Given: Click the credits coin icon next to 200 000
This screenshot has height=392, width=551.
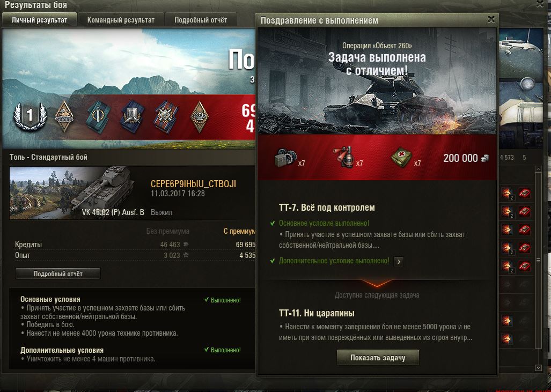Looking at the screenshot, I should click(484, 158).
